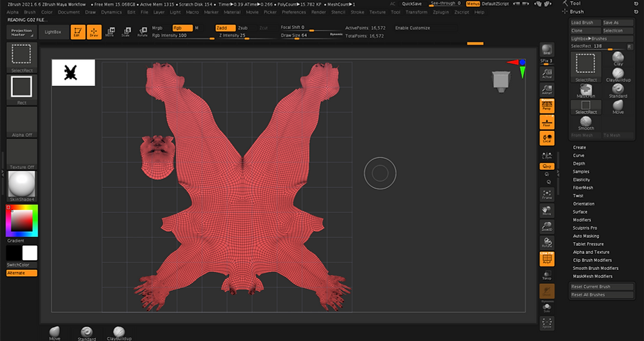Viewport: 644px width, 341px height.
Task: Toggle XYZ rotation mode
Action: (x=547, y=166)
